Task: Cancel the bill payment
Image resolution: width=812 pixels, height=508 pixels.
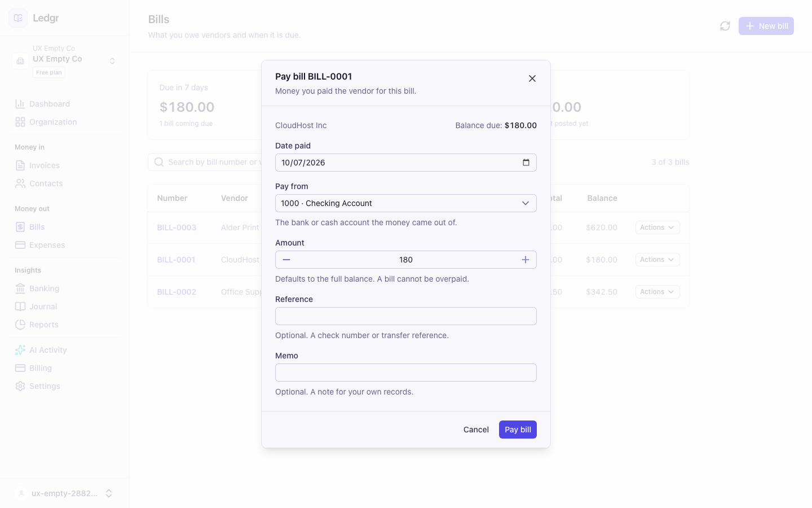Action: [x=476, y=430]
